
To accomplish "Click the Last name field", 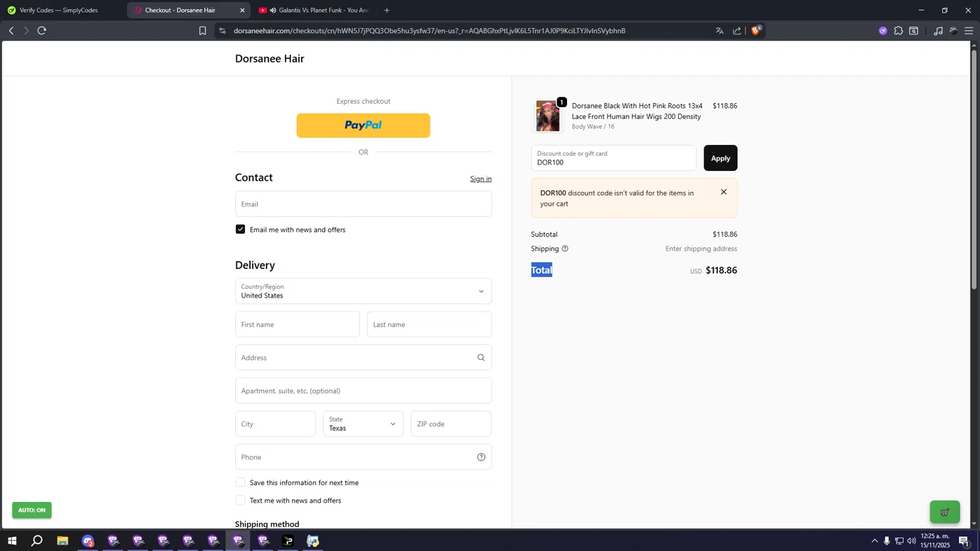I will coord(429,324).
